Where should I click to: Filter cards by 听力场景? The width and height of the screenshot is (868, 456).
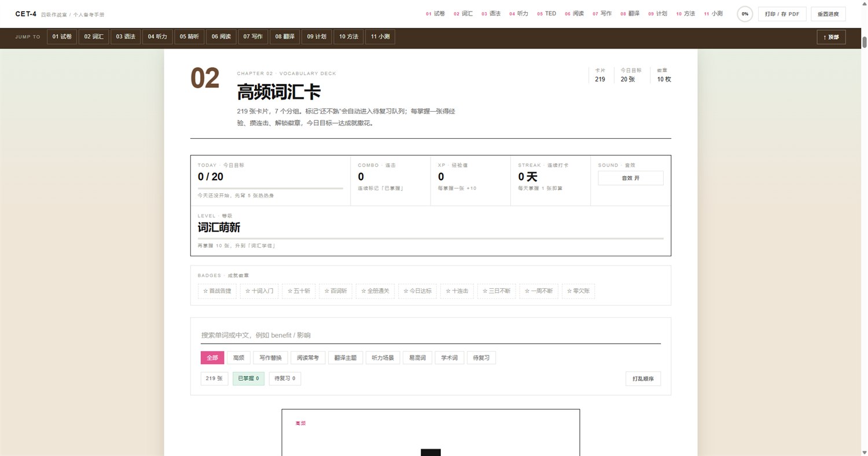pos(382,358)
